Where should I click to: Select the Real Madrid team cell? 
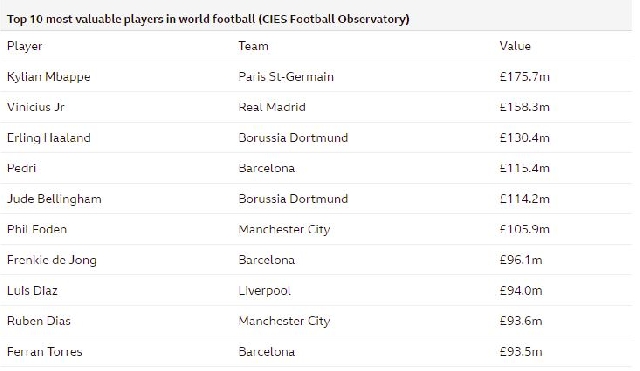[272, 107]
